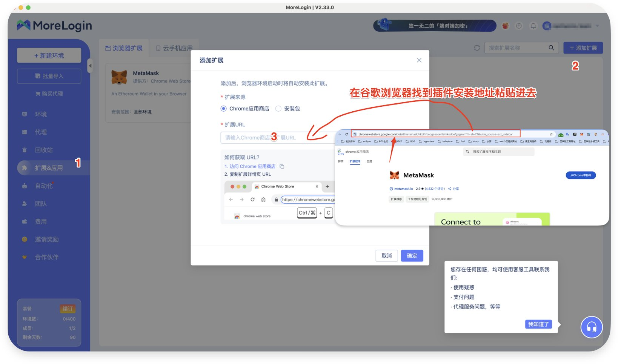
Task: Click the 扩展URL input field
Action: coord(278,138)
